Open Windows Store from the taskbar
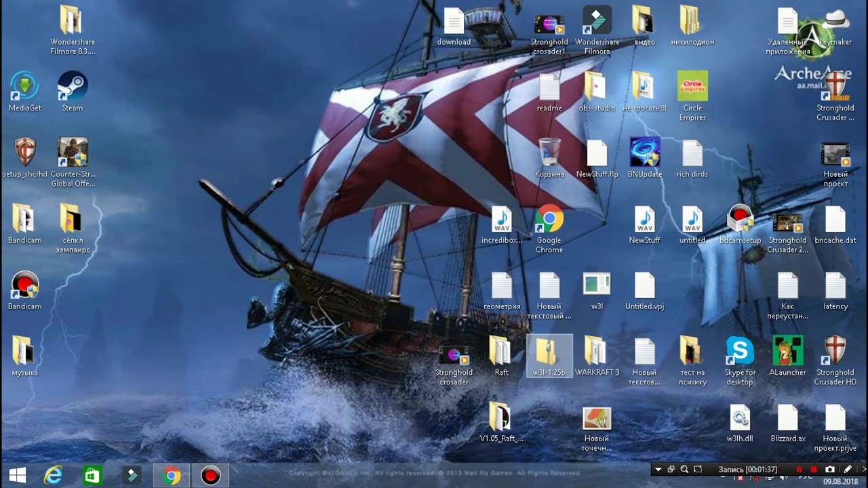This screenshot has height=488, width=868. coord(92,476)
